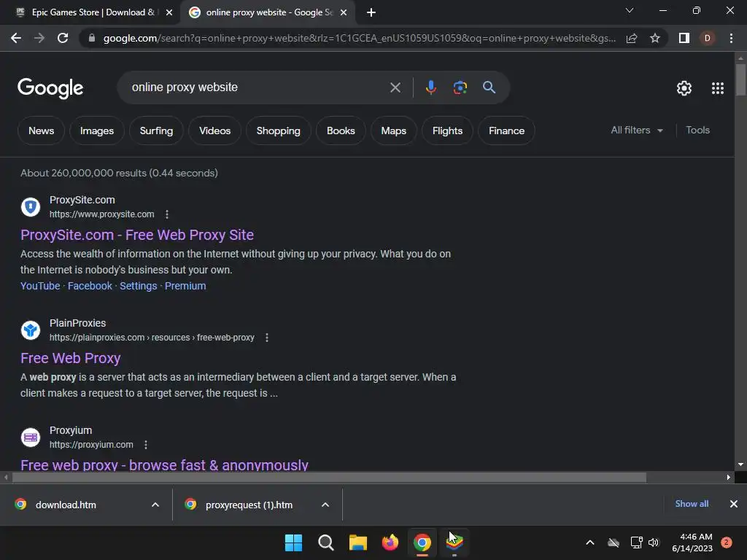The width and height of the screenshot is (747, 560).
Task: Click ProxySite.com favicon
Action: [x=31, y=207]
